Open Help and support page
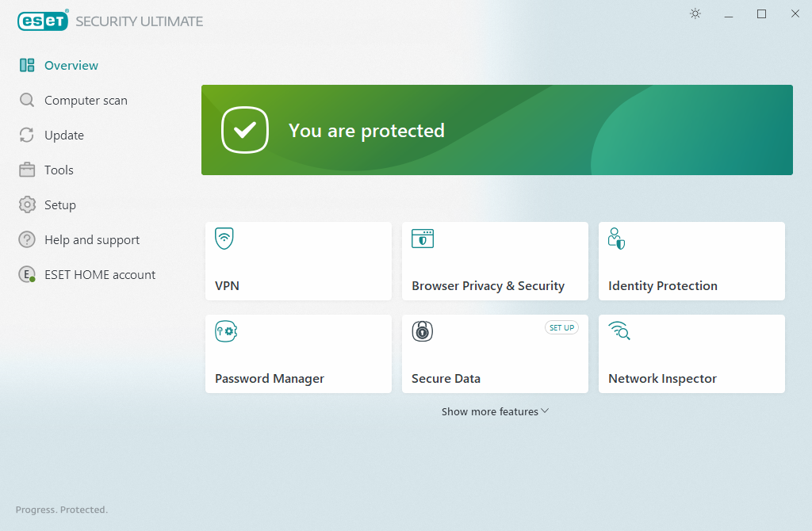Viewport: 812px width, 531px height. coord(91,240)
